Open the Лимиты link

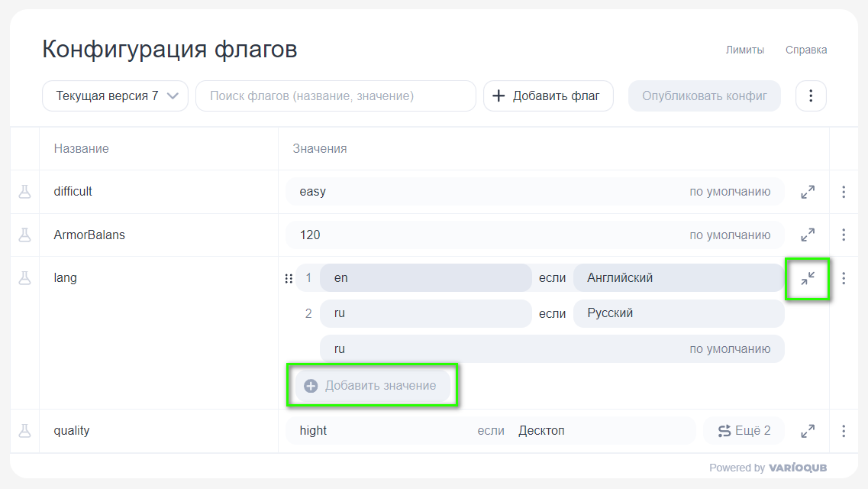(x=744, y=50)
